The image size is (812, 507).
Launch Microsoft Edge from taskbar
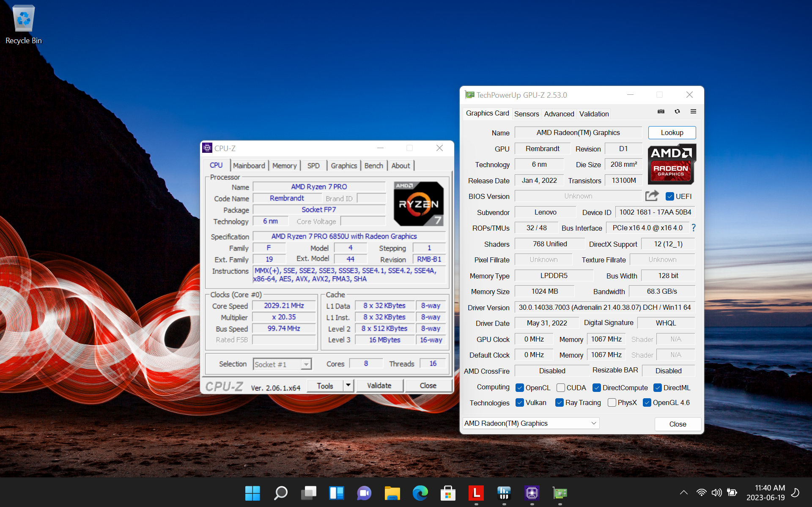(x=420, y=493)
